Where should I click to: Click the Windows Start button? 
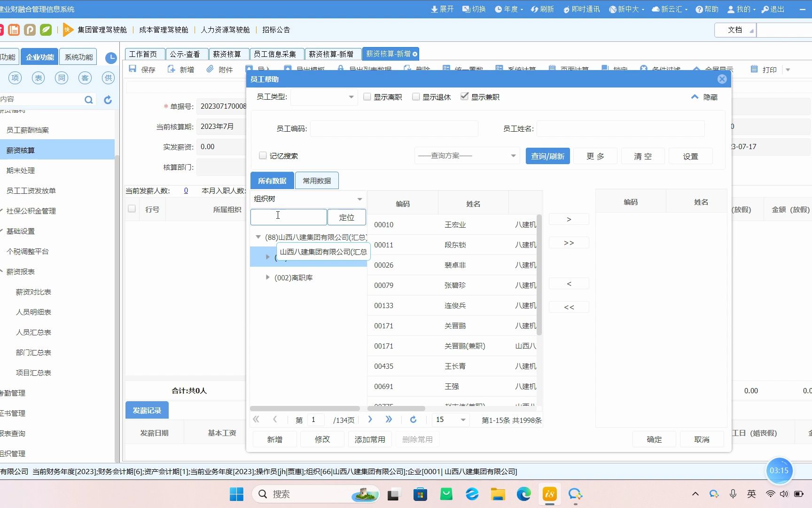pos(236,494)
